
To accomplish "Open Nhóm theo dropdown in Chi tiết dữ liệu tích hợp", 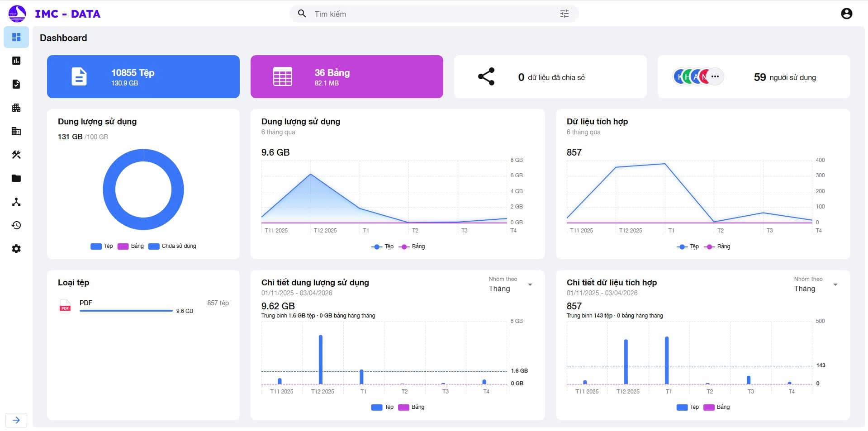I will [x=816, y=285].
